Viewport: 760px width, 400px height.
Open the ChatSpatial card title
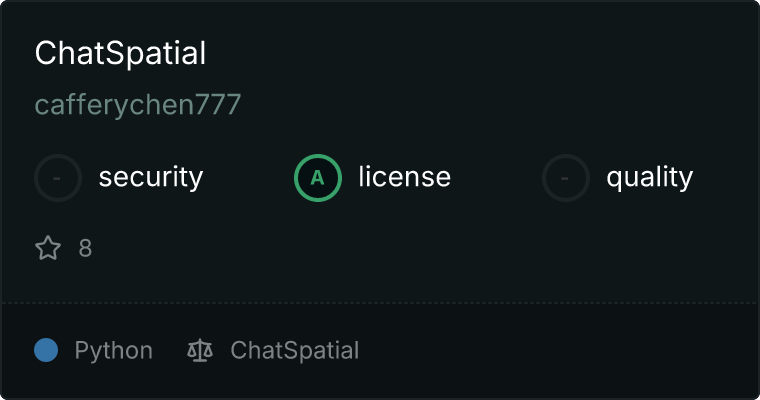tap(120, 53)
